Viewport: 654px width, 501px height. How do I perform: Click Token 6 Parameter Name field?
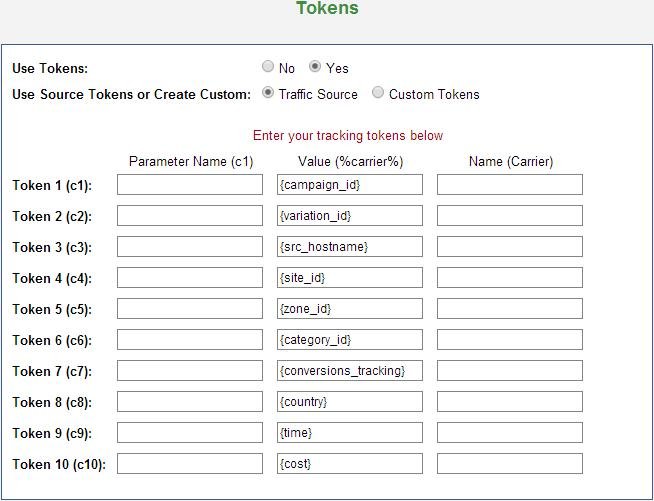(x=190, y=340)
